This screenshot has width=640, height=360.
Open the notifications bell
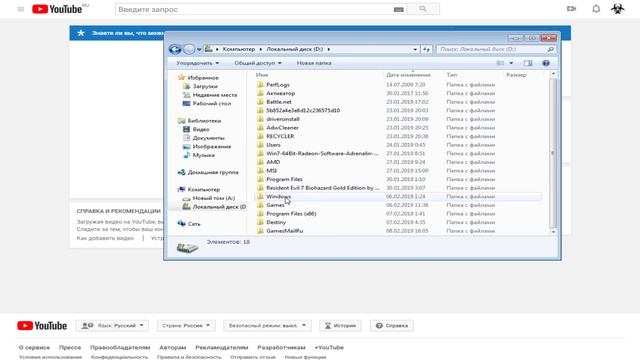(596, 9)
